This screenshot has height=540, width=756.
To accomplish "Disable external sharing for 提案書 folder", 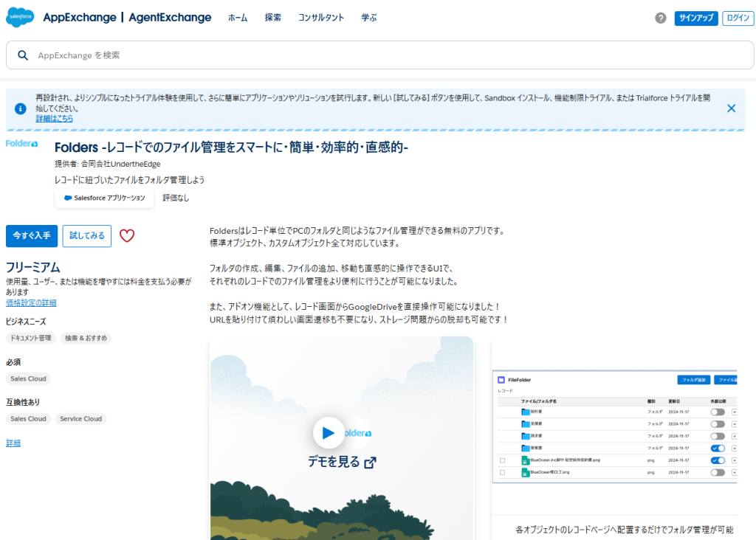I will point(718,448).
